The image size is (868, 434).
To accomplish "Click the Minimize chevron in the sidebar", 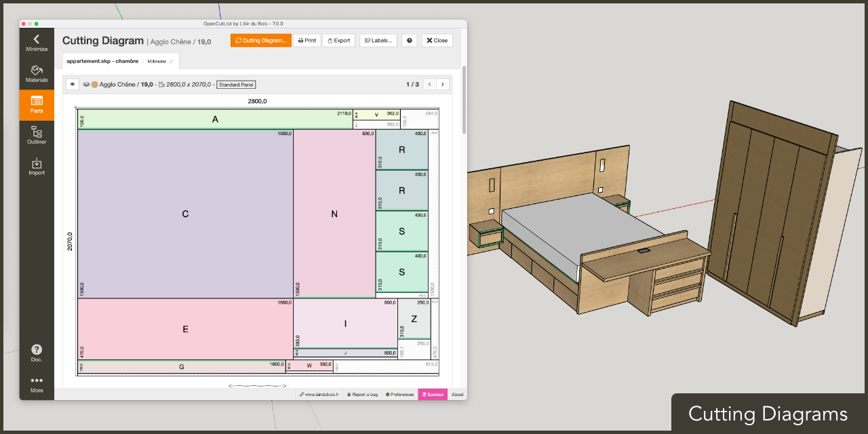I will click(37, 43).
